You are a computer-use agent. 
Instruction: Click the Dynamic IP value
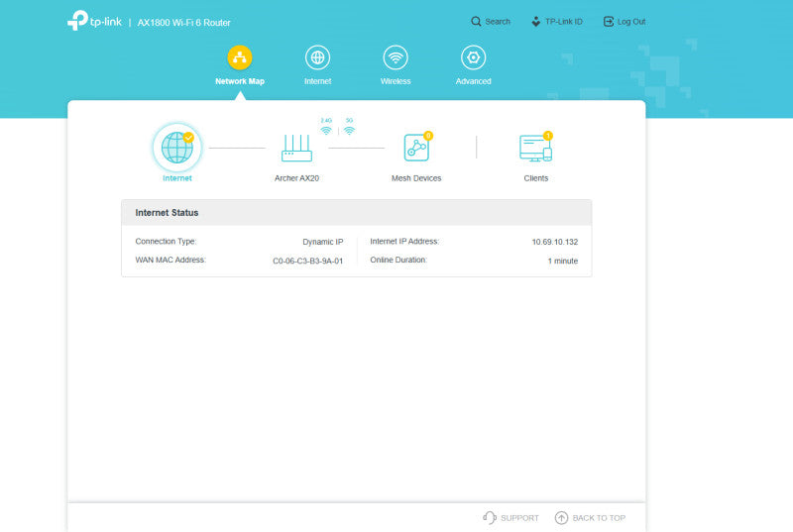[323, 242]
